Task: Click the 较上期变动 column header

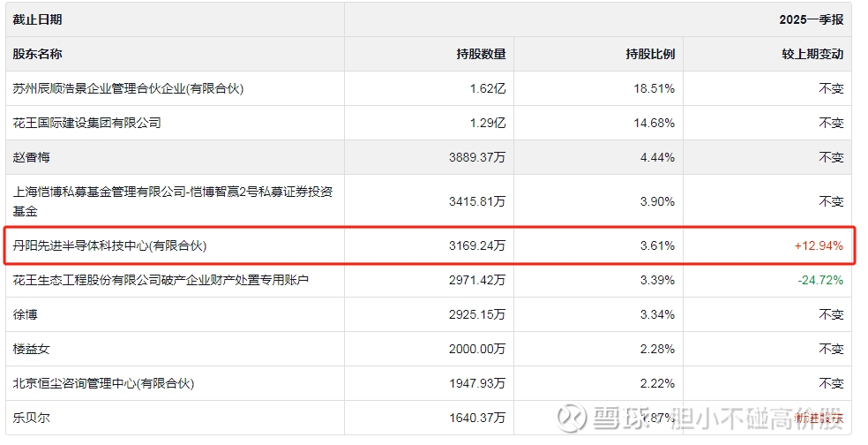Action: coord(812,54)
